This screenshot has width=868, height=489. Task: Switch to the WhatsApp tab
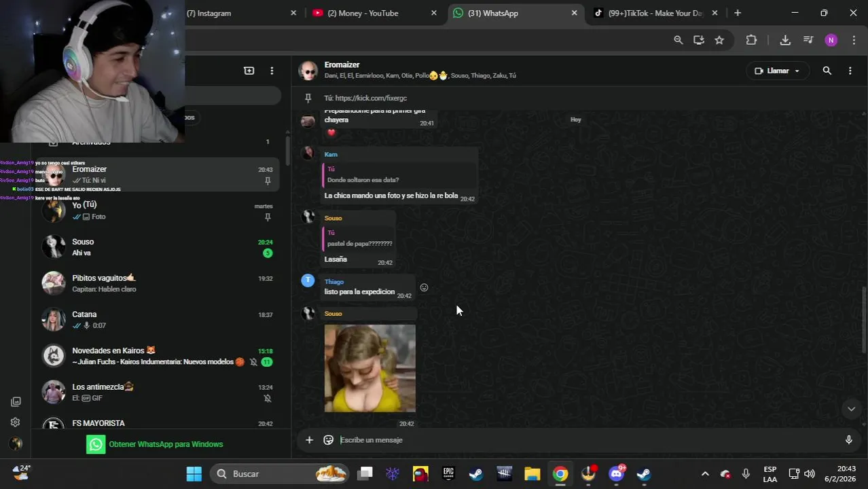click(x=514, y=13)
